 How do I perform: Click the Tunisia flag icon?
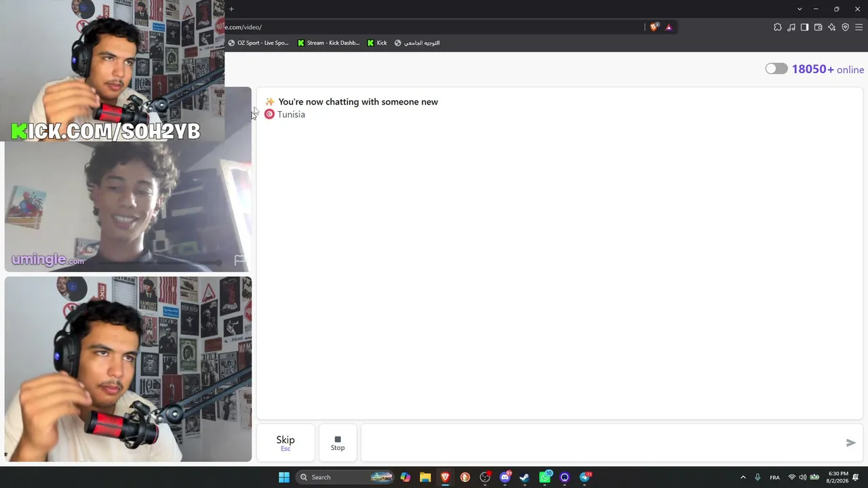(x=269, y=114)
